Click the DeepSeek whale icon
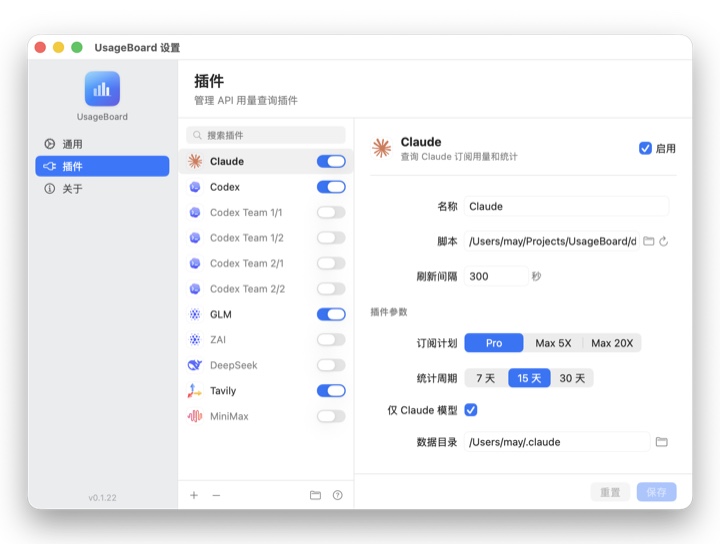Image resolution: width=720 pixels, height=544 pixels. coord(195,365)
